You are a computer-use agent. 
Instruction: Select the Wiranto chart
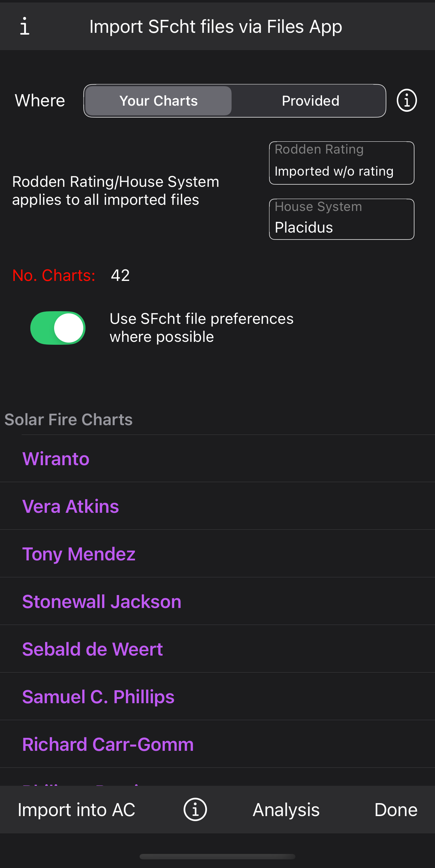click(56, 459)
